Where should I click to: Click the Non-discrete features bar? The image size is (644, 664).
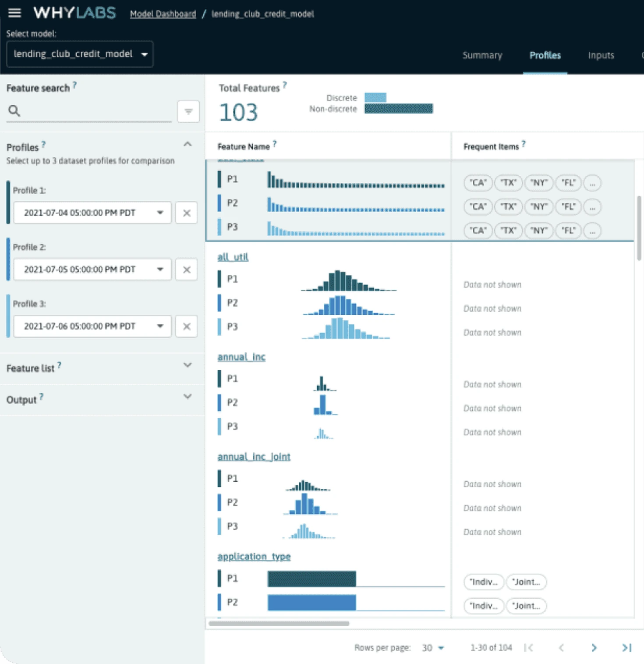click(399, 109)
